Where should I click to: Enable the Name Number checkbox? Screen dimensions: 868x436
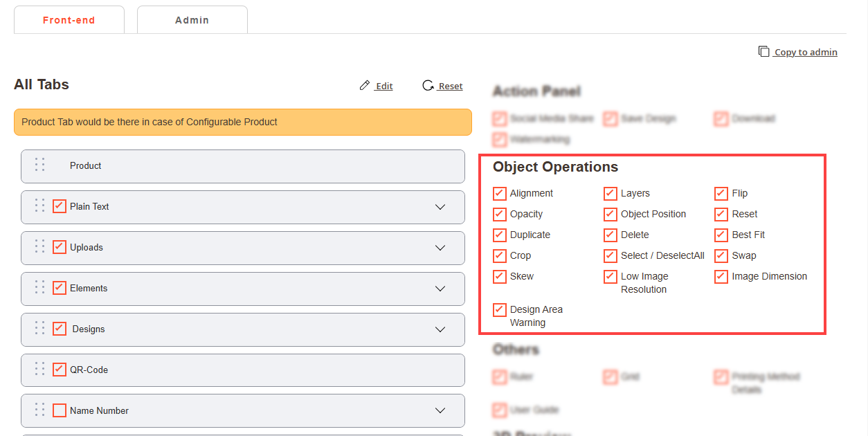(60, 410)
